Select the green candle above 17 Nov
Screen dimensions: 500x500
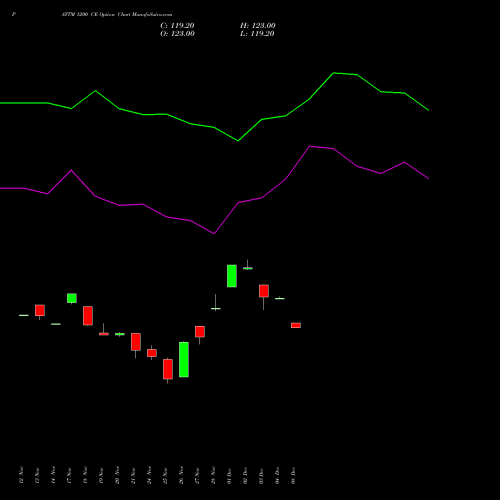pyautogui.click(x=72, y=298)
